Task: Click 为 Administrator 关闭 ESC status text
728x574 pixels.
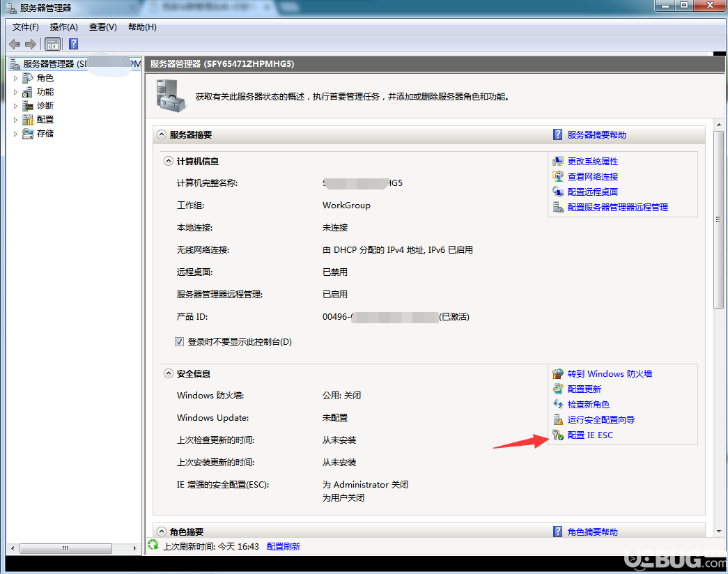Action: pyautogui.click(x=365, y=485)
